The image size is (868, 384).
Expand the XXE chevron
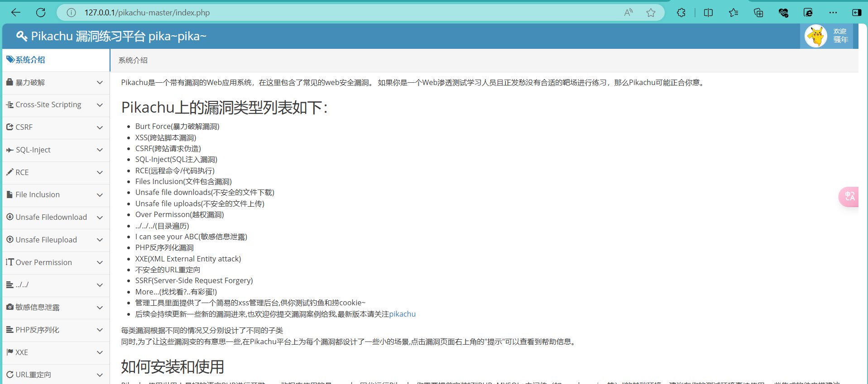click(100, 352)
